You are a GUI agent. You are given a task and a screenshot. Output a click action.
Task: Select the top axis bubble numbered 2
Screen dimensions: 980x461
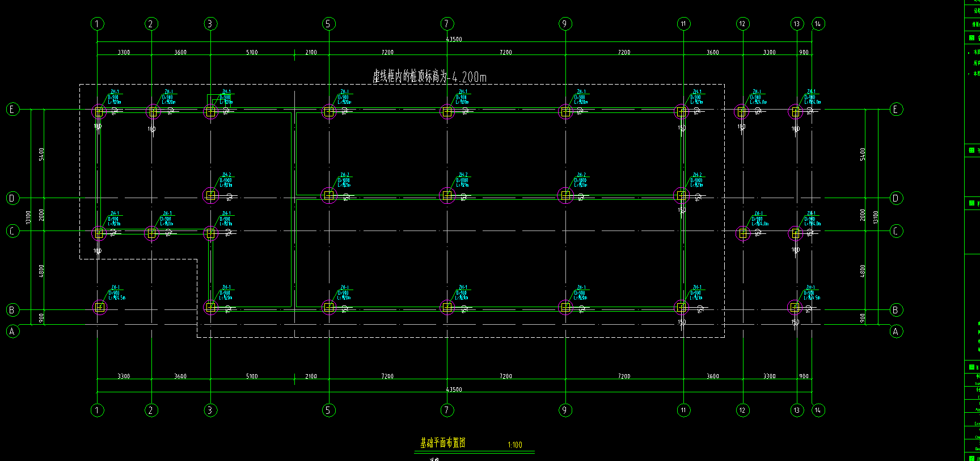coord(151,24)
